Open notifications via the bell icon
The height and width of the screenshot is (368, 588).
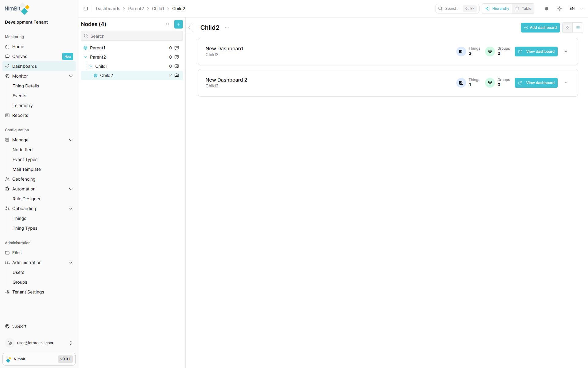547,9
